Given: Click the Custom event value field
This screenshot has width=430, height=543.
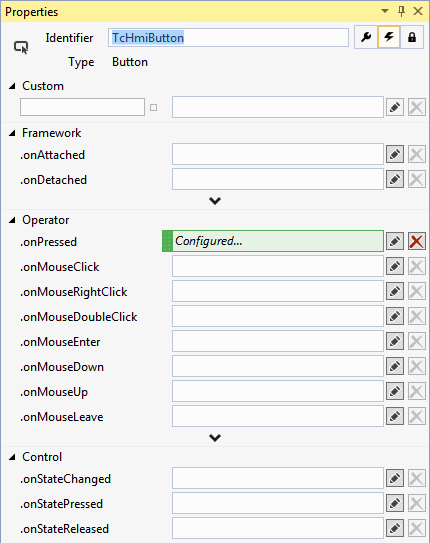Looking at the screenshot, I should pyautogui.click(x=278, y=107).
